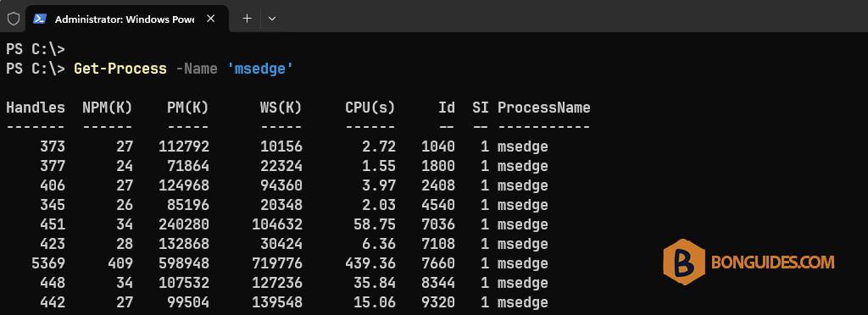Click the PM value 85196
Viewport: 868px width, 315px height.
click(188, 205)
